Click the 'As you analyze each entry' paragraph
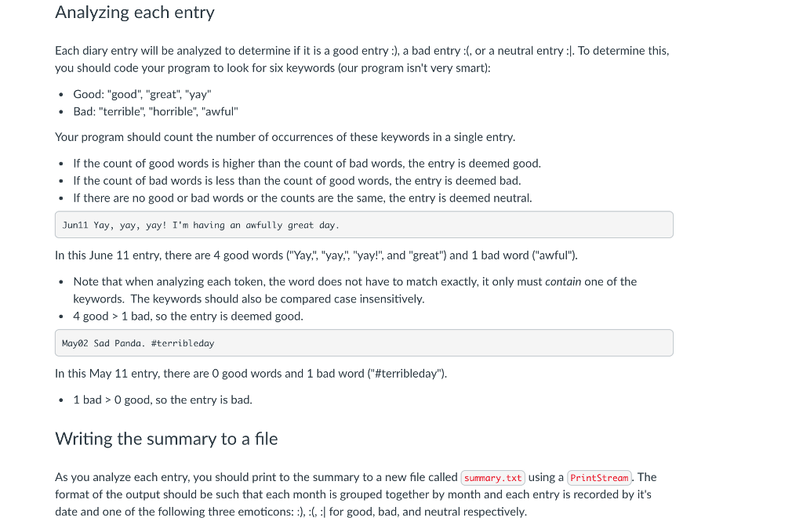 [x=355, y=494]
